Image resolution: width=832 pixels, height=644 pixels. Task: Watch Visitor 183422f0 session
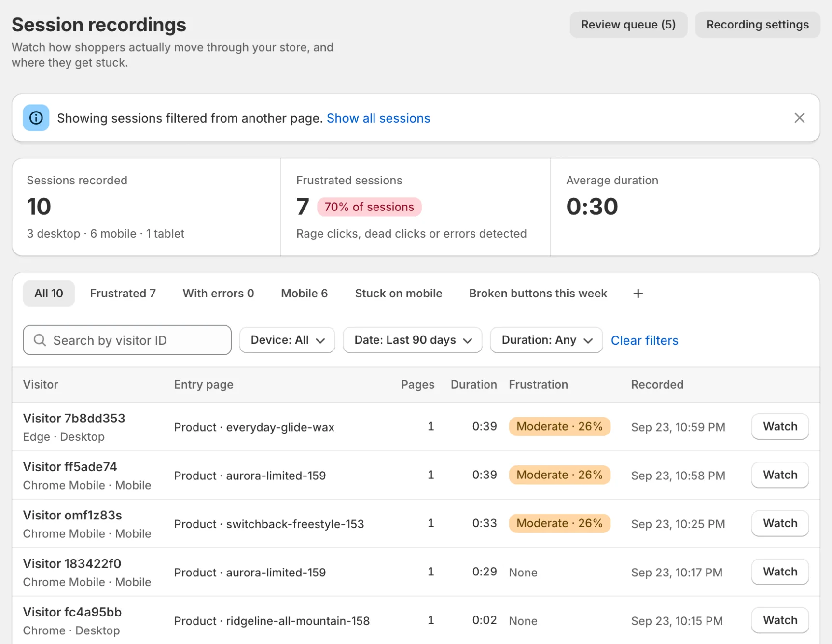click(x=780, y=572)
